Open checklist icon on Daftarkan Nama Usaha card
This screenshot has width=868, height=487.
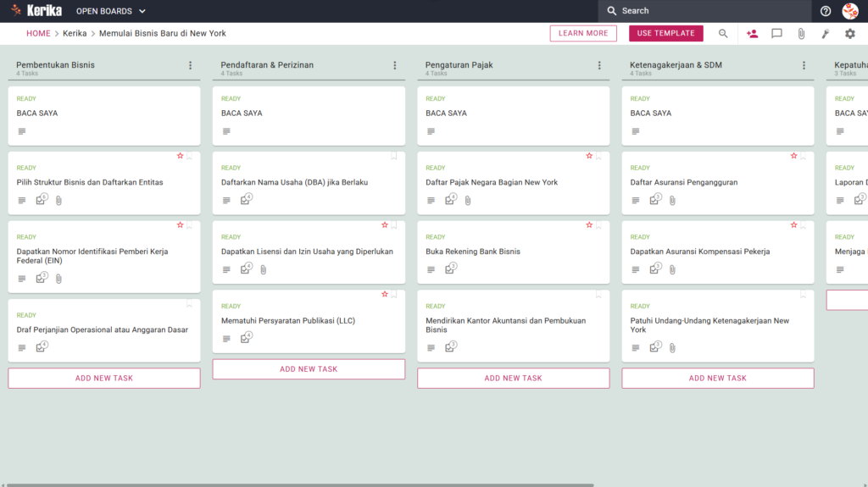(247, 199)
